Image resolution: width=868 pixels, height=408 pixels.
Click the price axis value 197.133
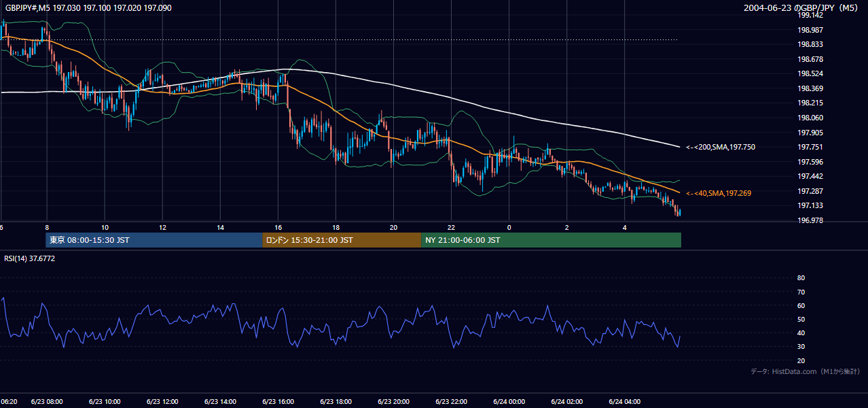click(x=811, y=205)
